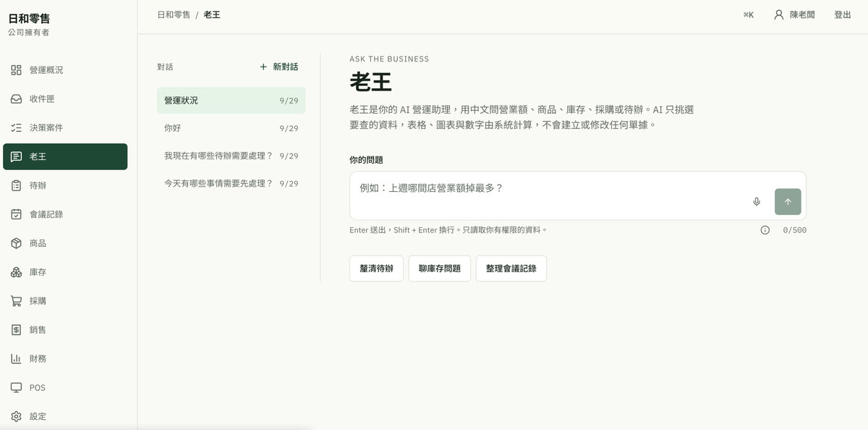Start a new conversation with 新對話

(x=278, y=67)
